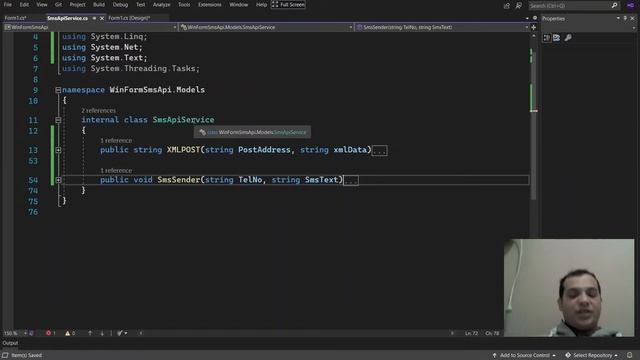The width and height of the screenshot is (640, 360).
Task: Go to next issue down arrow
Action: point(102,333)
